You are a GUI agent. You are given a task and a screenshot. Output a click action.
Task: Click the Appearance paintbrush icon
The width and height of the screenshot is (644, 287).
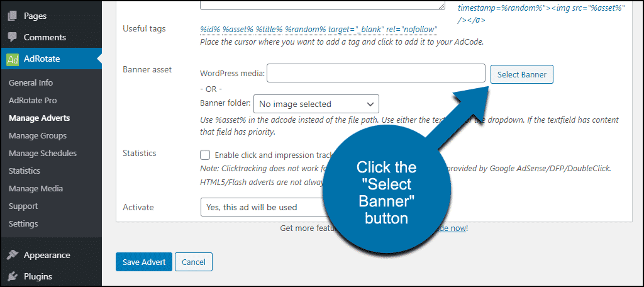(13, 255)
